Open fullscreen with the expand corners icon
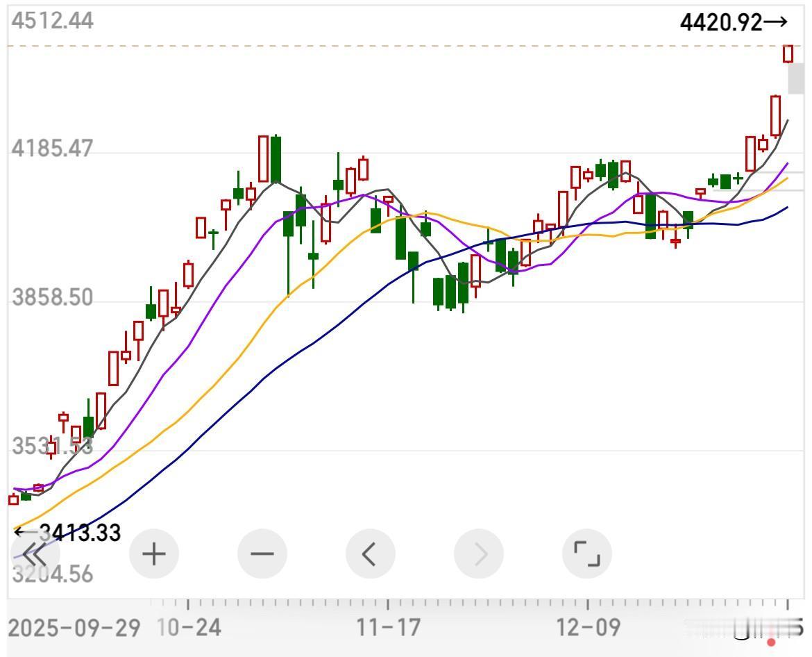Image resolution: width=812 pixels, height=657 pixels. (586, 554)
